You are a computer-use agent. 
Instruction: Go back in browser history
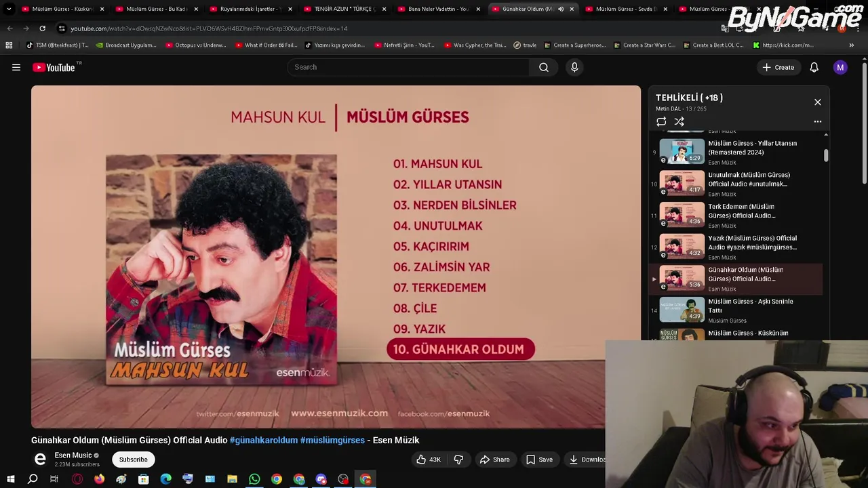(9, 28)
